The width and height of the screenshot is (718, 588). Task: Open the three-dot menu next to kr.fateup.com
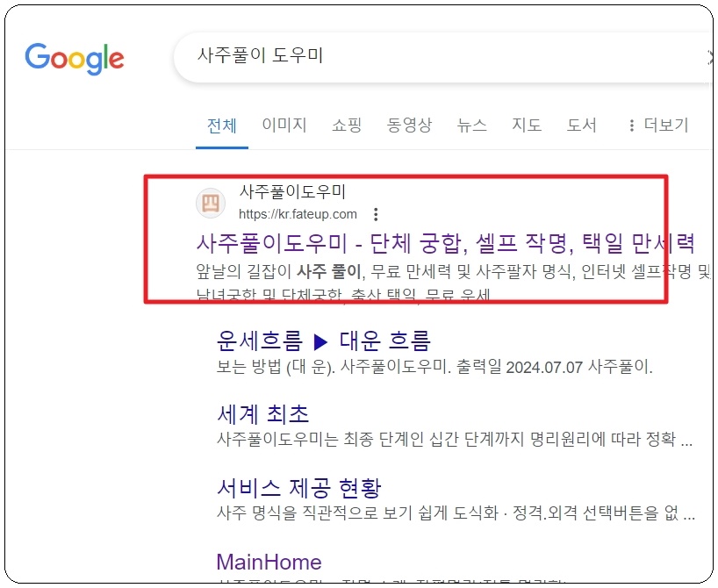pos(376,214)
